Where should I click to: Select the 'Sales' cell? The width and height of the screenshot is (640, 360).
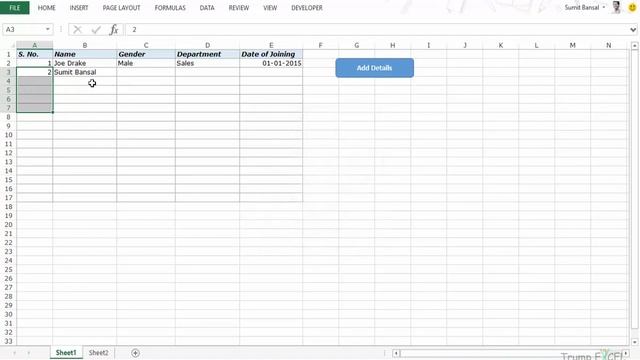click(207, 63)
